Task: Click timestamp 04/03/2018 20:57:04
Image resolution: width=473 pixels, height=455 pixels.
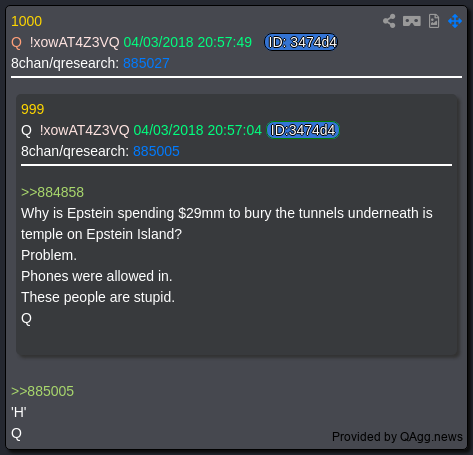Action: tap(197, 130)
